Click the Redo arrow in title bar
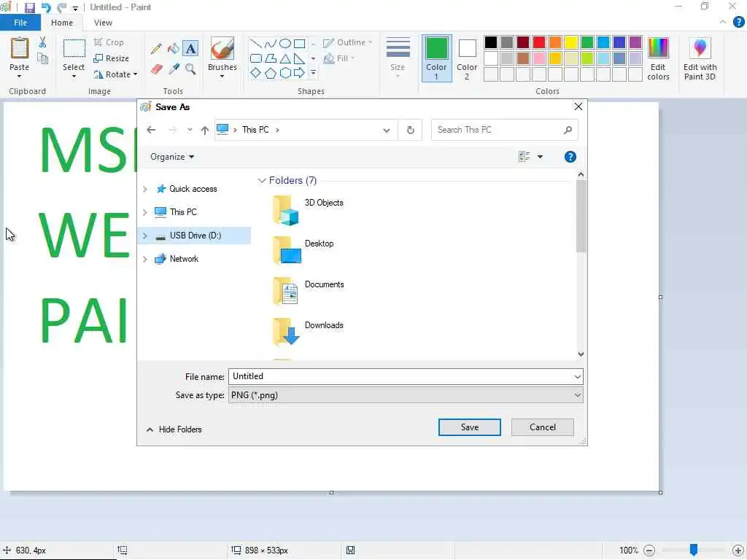The width and height of the screenshot is (747, 560). pyautogui.click(x=61, y=7)
